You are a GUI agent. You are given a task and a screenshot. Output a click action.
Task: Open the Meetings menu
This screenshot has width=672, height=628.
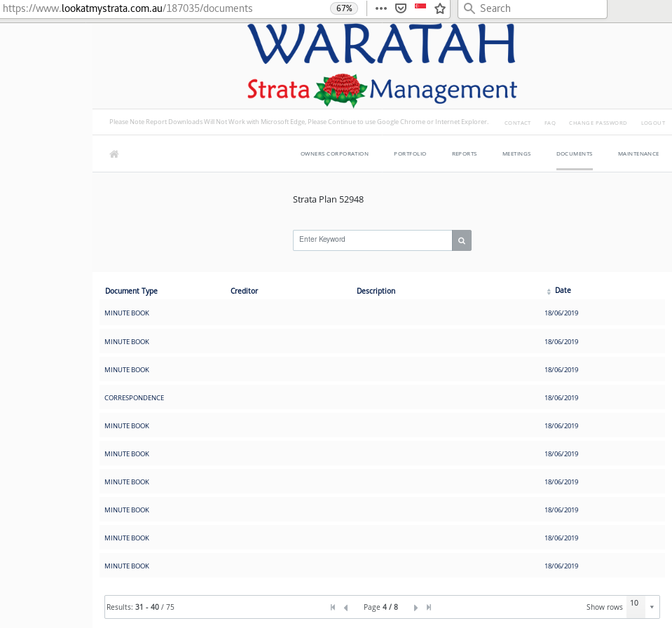(516, 154)
